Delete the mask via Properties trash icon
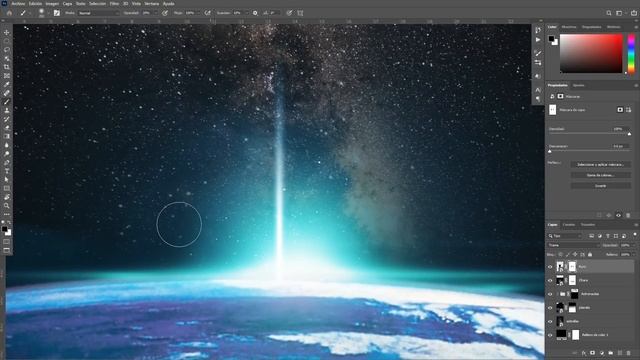 (x=628, y=215)
